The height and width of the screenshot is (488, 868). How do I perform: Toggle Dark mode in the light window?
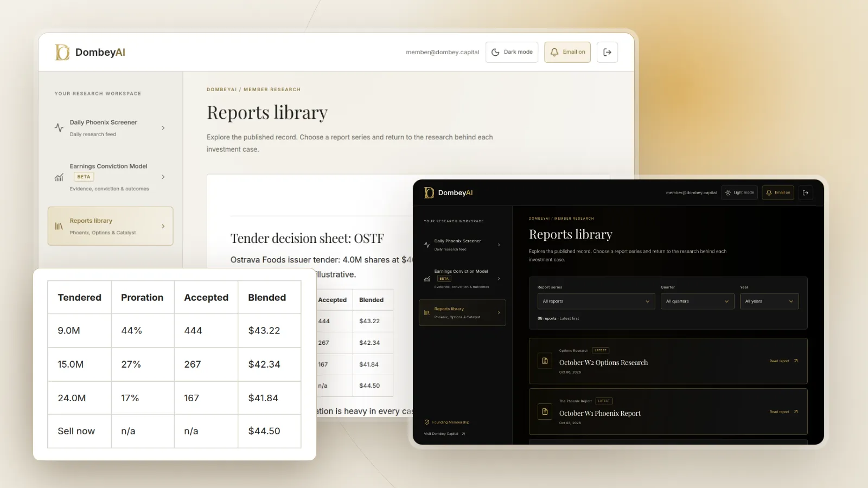pos(512,52)
